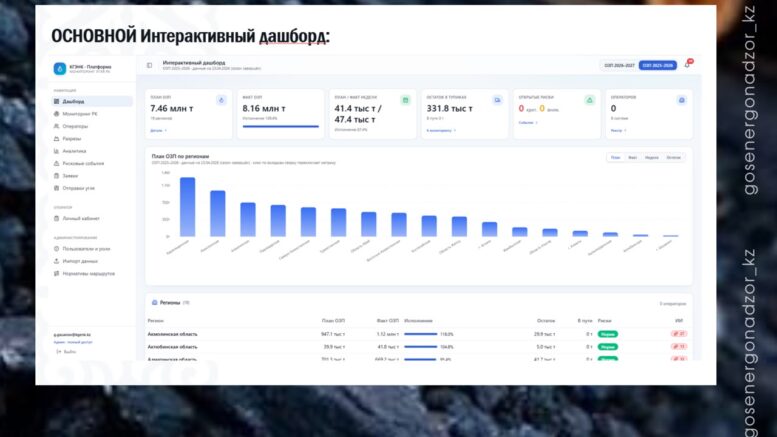Click flame icon on План ОЗП card
Image resolution: width=777 pixels, height=437 pixels.
222,100
